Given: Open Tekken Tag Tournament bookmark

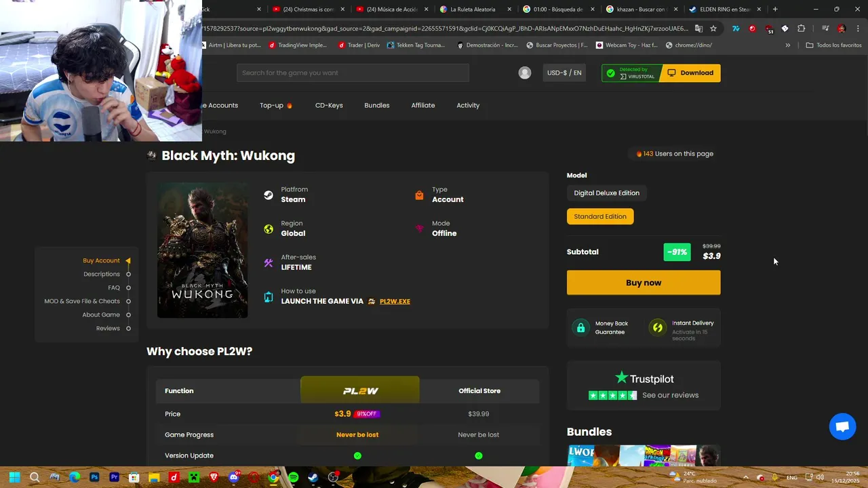Looking at the screenshot, I should click(x=416, y=45).
